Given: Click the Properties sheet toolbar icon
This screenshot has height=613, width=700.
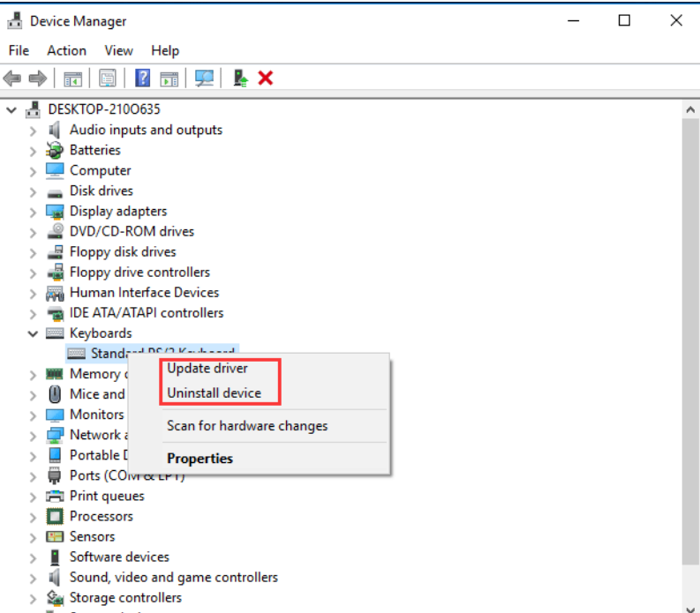Looking at the screenshot, I should coord(108,78).
